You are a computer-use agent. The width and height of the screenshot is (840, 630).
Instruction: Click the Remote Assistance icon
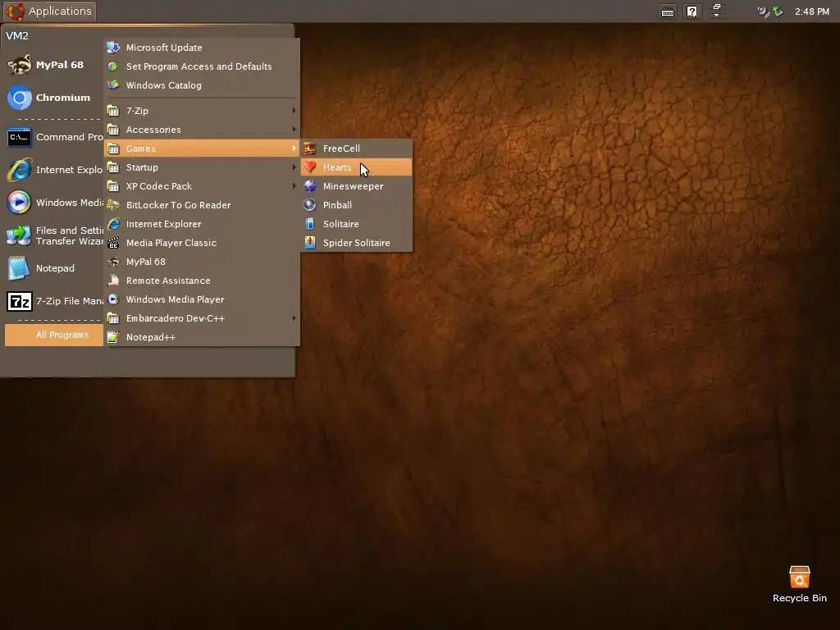pos(113,281)
